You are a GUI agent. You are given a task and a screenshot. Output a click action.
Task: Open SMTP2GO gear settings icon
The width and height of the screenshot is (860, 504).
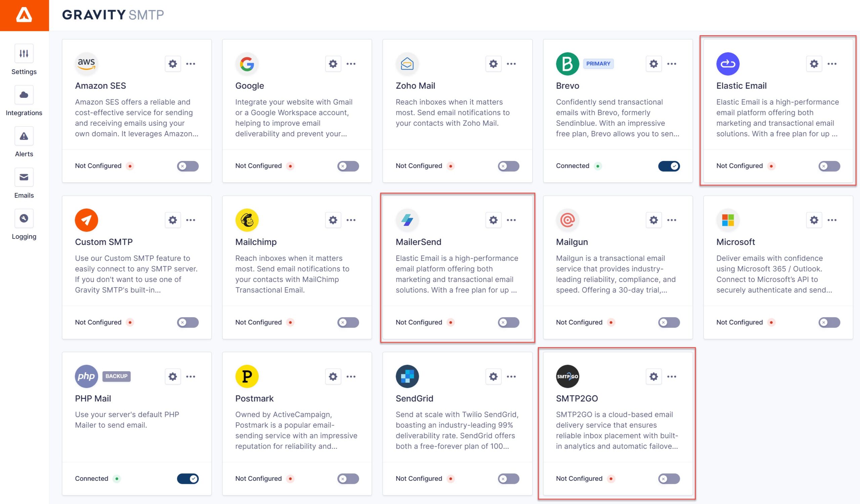pos(653,376)
